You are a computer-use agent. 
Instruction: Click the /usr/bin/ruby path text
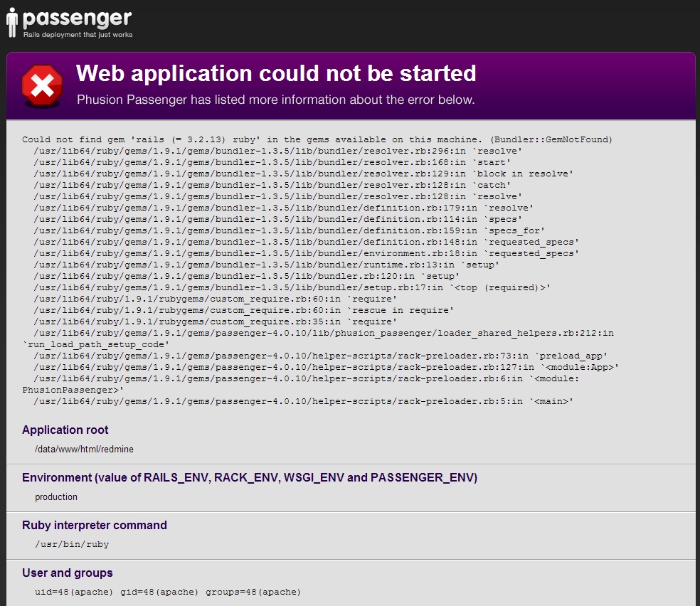click(x=72, y=544)
